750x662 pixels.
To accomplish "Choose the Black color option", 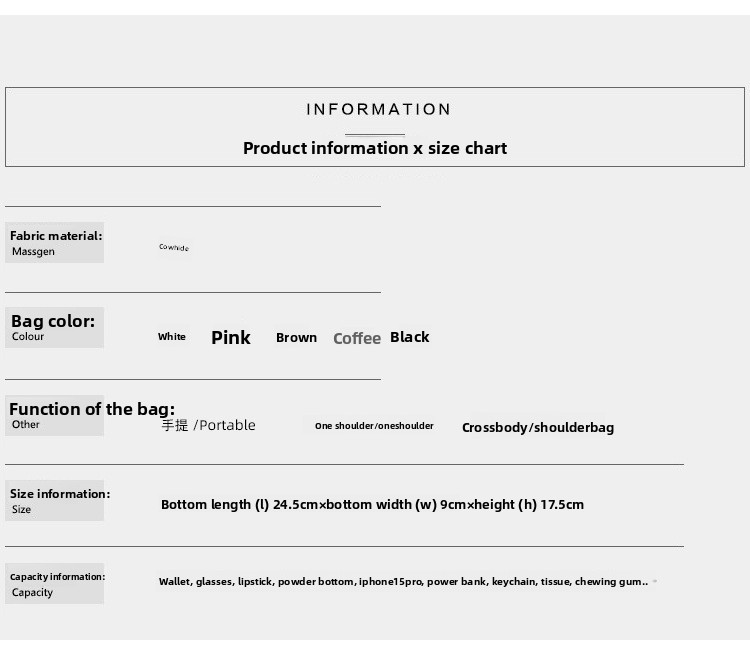I will (409, 337).
